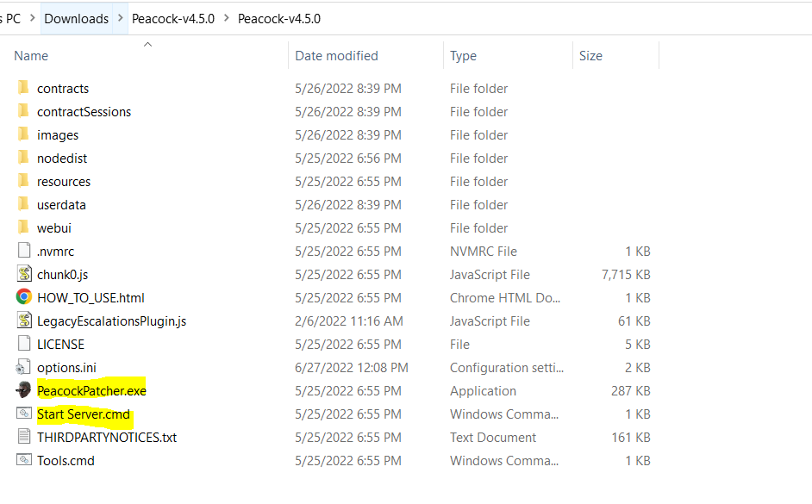Click the THIRDPARTYNOTICES.txt text document icon
The height and width of the screenshot is (504, 812).
pos(25,437)
